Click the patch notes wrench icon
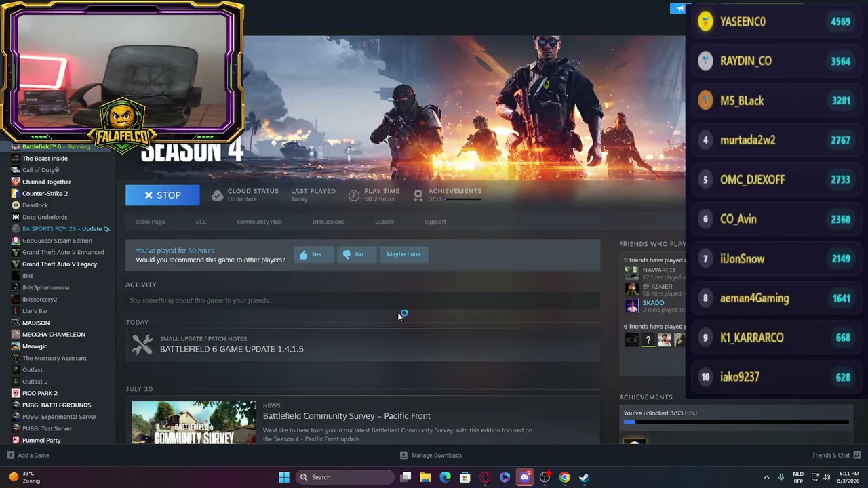 click(142, 344)
